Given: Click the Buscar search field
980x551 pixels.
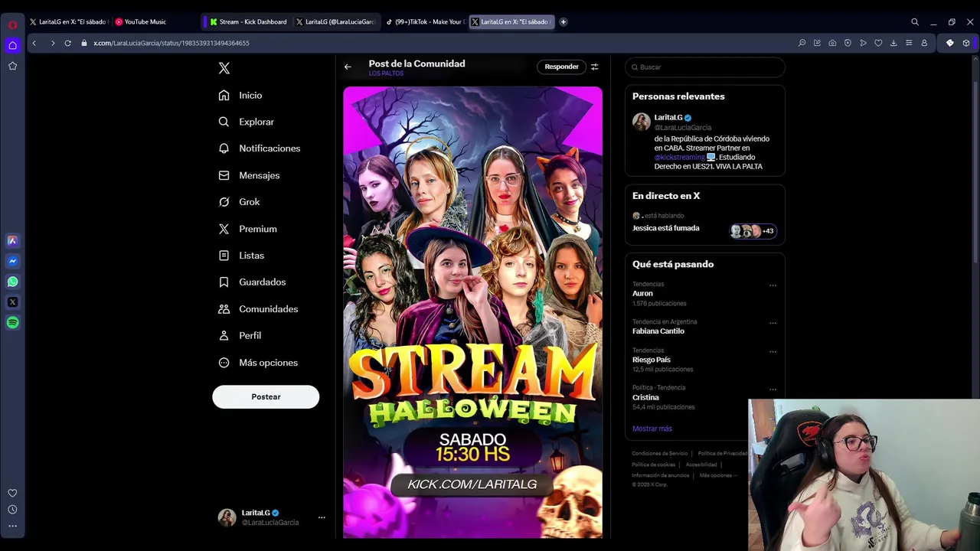Looking at the screenshot, I should point(705,67).
